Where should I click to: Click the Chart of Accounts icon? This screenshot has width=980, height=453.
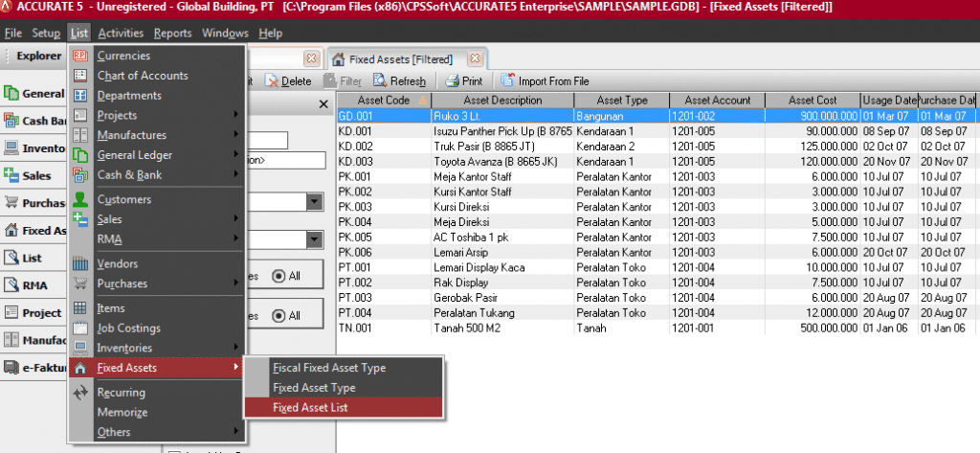(x=80, y=76)
